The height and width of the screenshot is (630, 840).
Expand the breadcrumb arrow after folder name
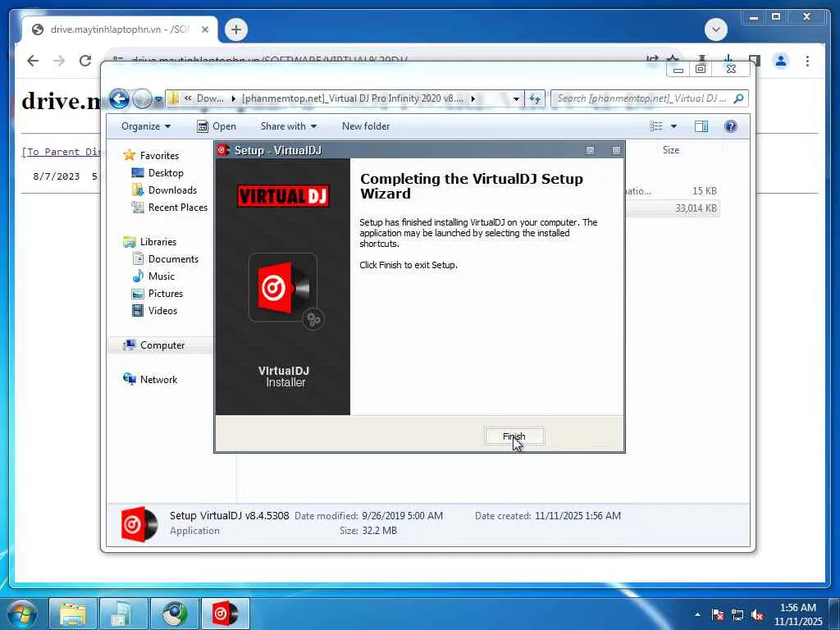[473, 98]
